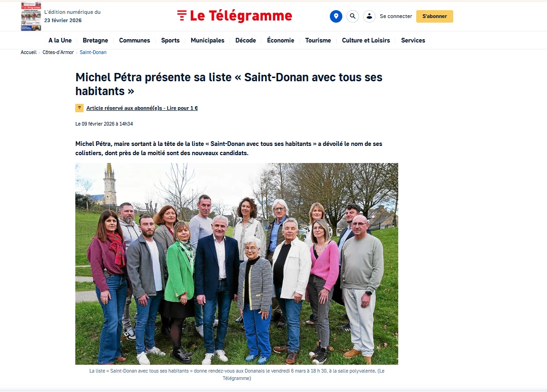Open the A la Une menu
Image resolution: width=547 pixels, height=392 pixels.
point(60,41)
